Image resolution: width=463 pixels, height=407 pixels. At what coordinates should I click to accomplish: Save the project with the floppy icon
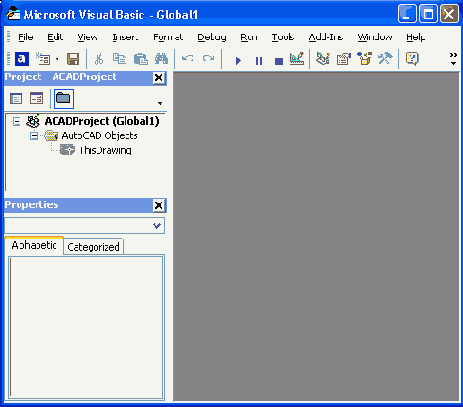click(x=73, y=59)
